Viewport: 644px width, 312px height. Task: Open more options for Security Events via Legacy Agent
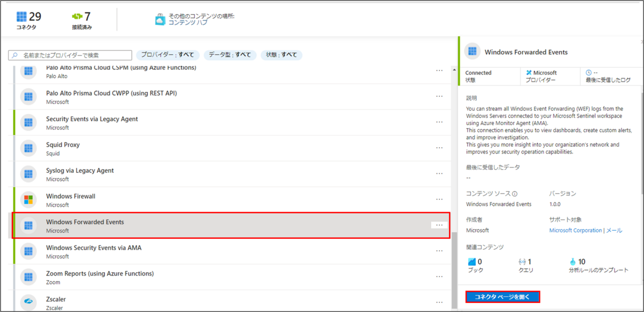click(x=440, y=122)
